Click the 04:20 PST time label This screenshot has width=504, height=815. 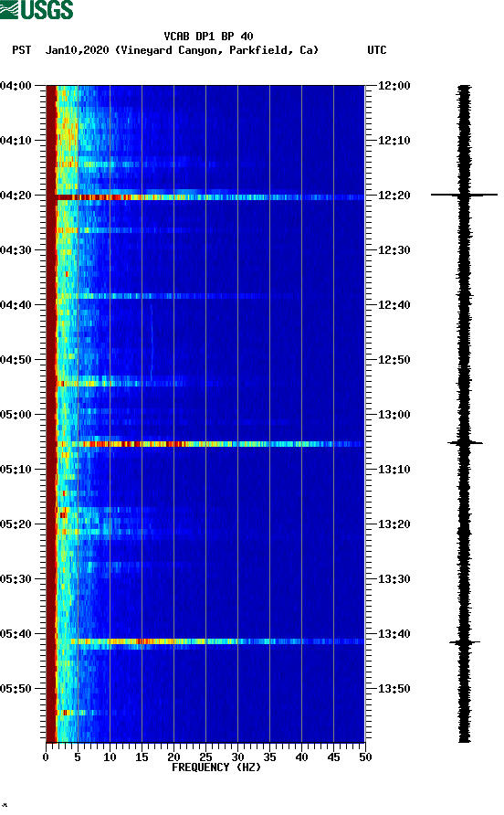16,195
